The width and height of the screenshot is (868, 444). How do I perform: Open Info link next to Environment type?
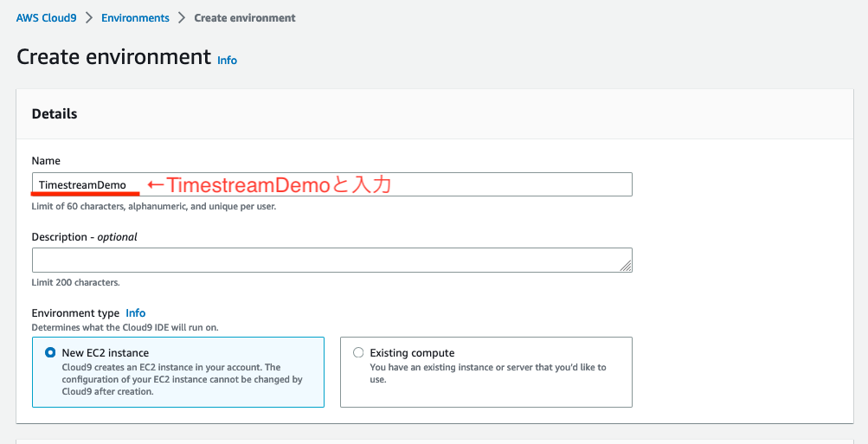136,312
